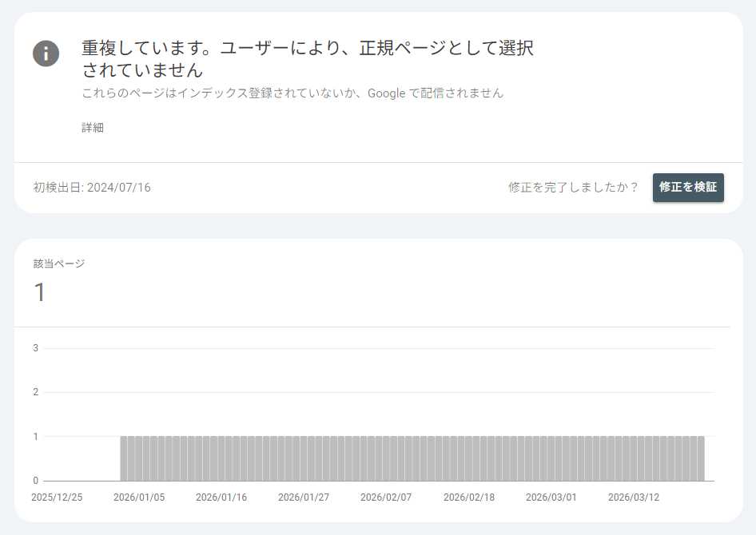756x535 pixels.
Task: Click the 初検出日 2024/07/16 date label
Action: pyautogui.click(x=93, y=188)
